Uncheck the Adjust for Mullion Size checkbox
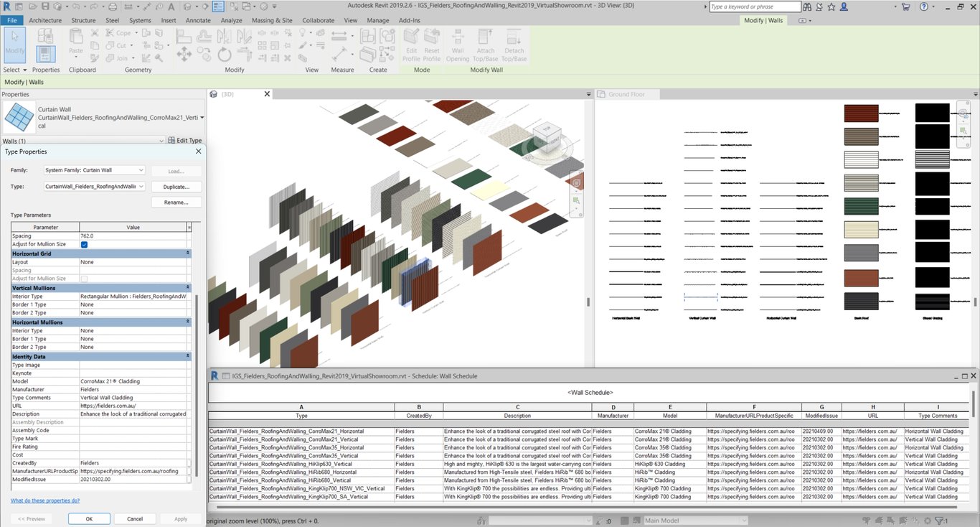The height and width of the screenshot is (527, 980). [85, 245]
